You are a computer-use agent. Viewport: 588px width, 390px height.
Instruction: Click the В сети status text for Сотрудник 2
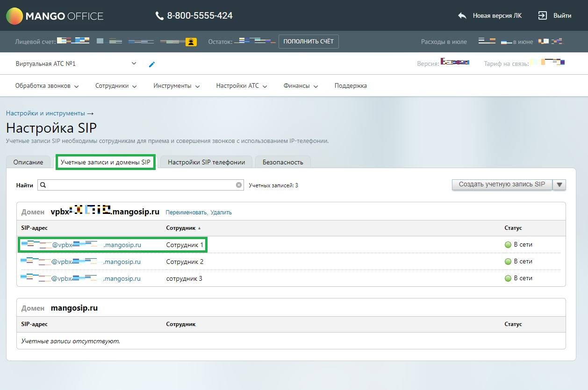coord(523,262)
